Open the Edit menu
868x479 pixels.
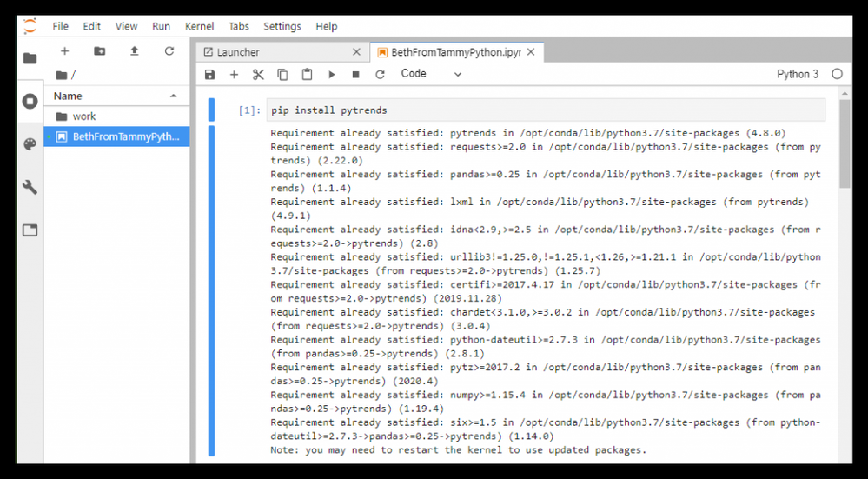pos(92,26)
